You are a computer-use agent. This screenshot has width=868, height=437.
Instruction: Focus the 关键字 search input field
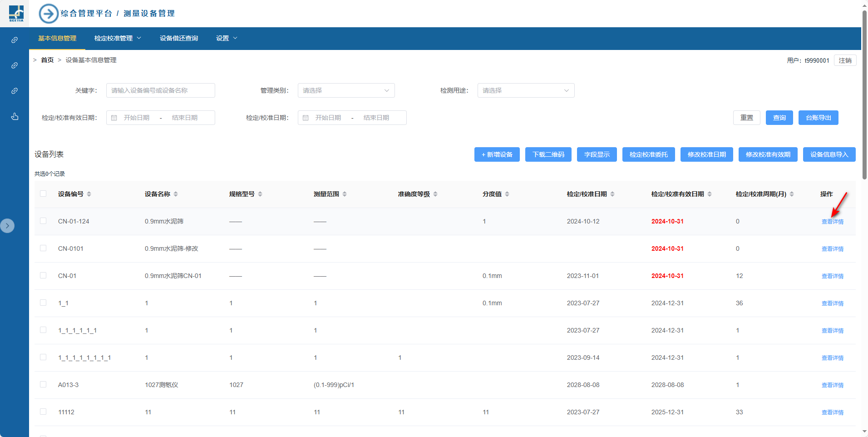[160, 90]
